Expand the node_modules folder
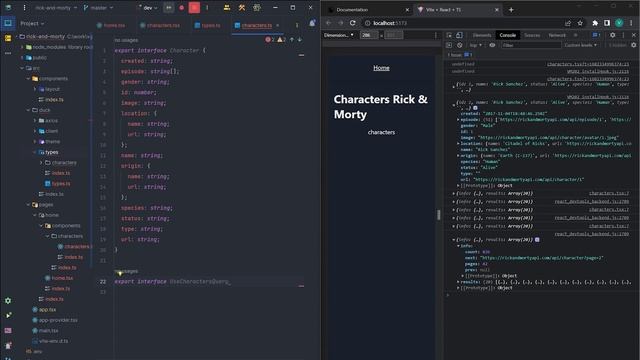The image size is (640, 360). point(22,47)
